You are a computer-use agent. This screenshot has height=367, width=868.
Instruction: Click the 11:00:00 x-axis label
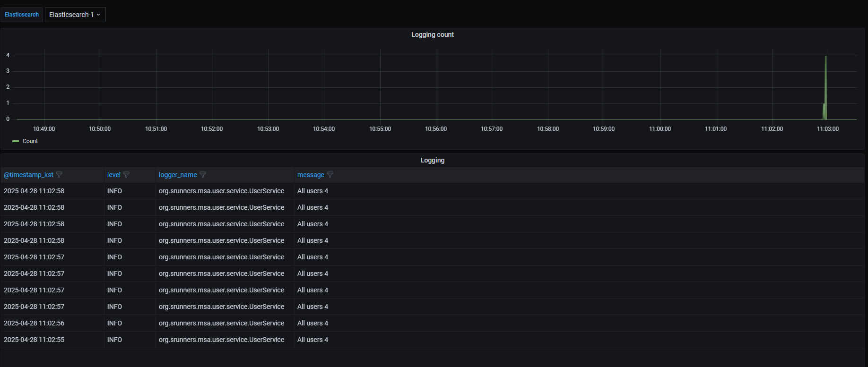660,129
